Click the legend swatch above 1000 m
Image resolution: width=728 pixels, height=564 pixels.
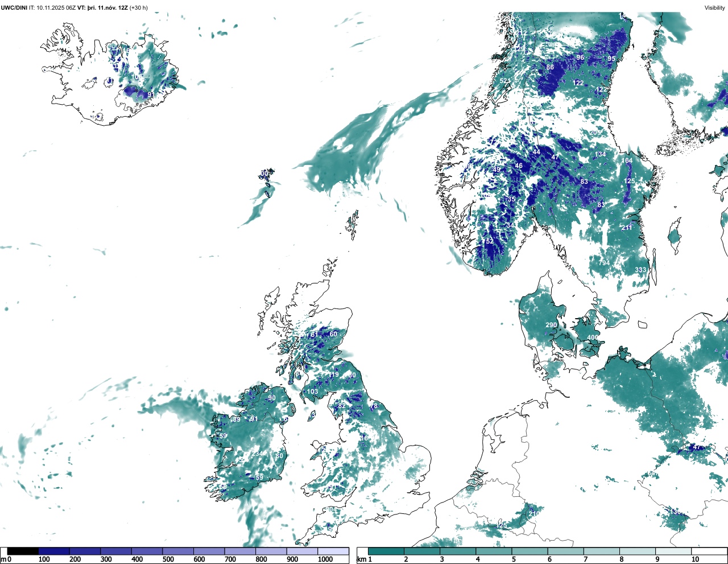[333, 551]
